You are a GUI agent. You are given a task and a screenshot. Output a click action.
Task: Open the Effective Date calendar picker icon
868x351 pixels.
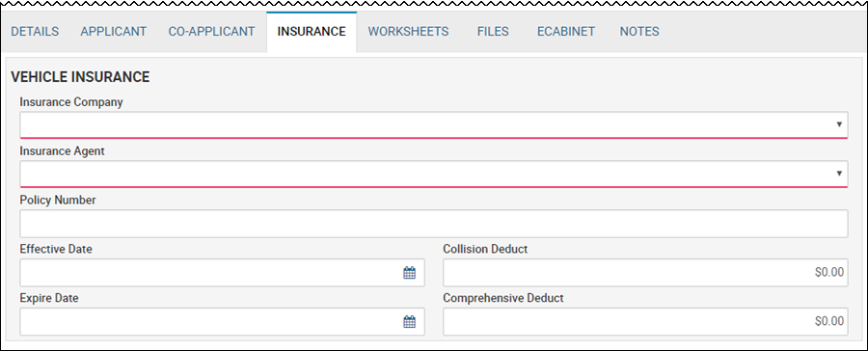[x=409, y=272]
